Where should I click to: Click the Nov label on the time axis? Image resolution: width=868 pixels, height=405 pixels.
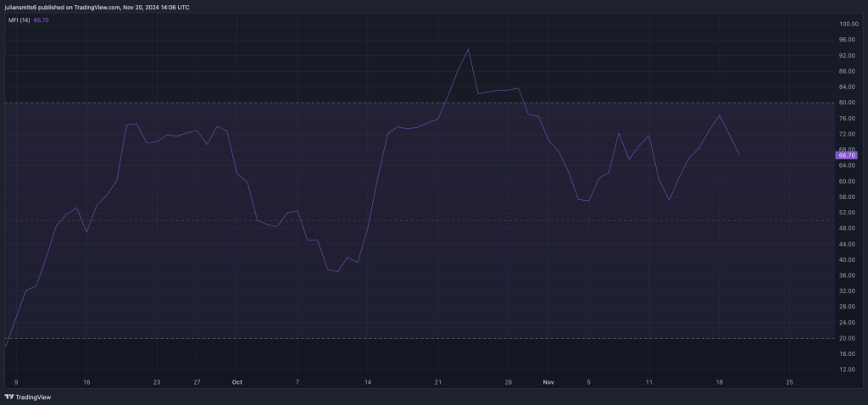[548, 382]
